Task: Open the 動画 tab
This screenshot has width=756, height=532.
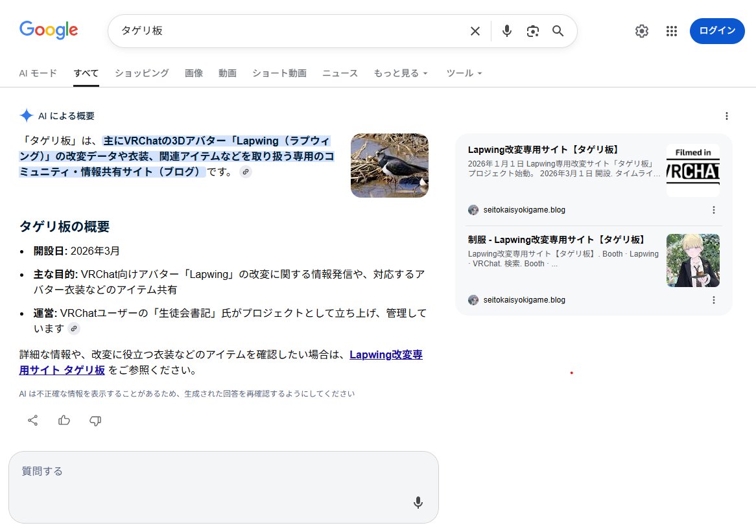Action: click(228, 73)
